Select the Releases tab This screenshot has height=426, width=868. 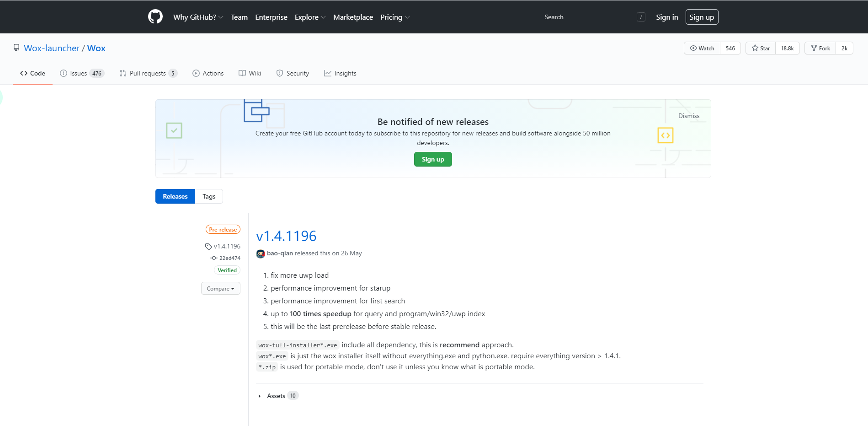[175, 196]
